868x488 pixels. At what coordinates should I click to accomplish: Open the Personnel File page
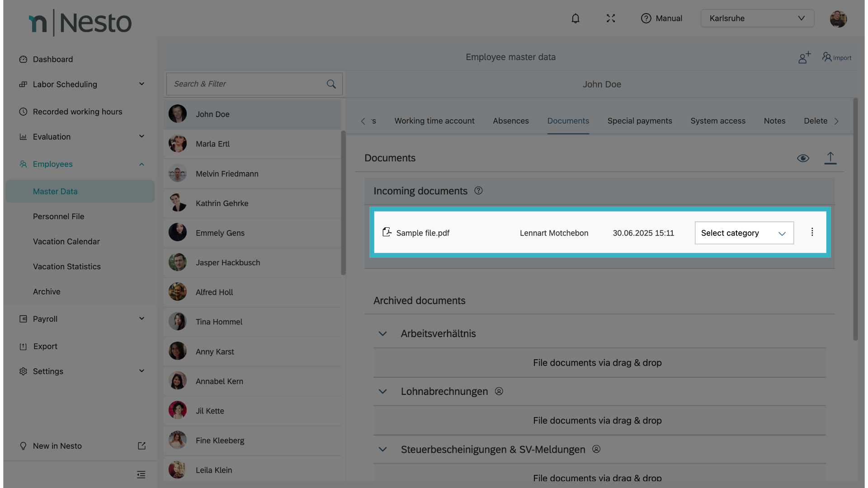point(58,216)
